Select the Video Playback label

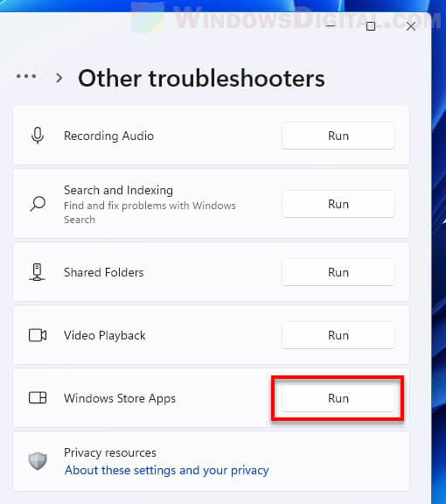click(104, 336)
